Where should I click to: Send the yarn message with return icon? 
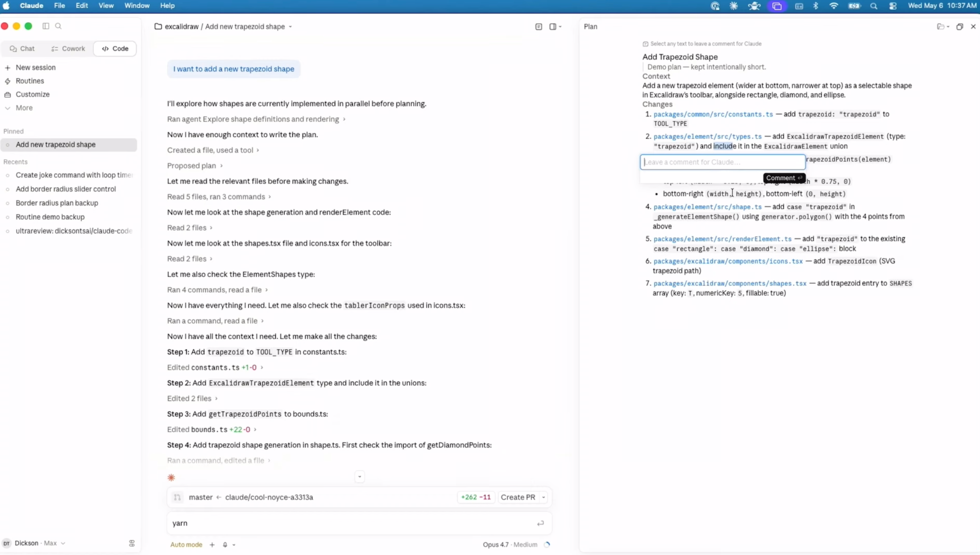point(540,523)
